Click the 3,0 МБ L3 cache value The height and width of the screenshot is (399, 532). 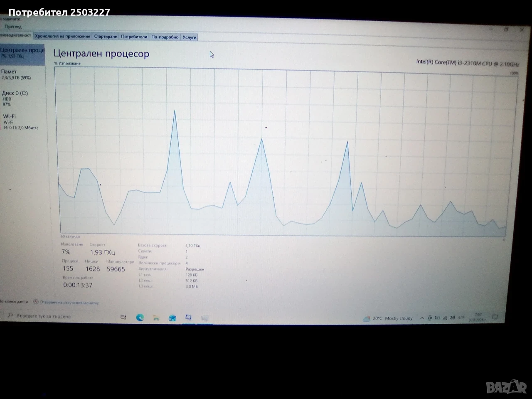click(x=192, y=286)
